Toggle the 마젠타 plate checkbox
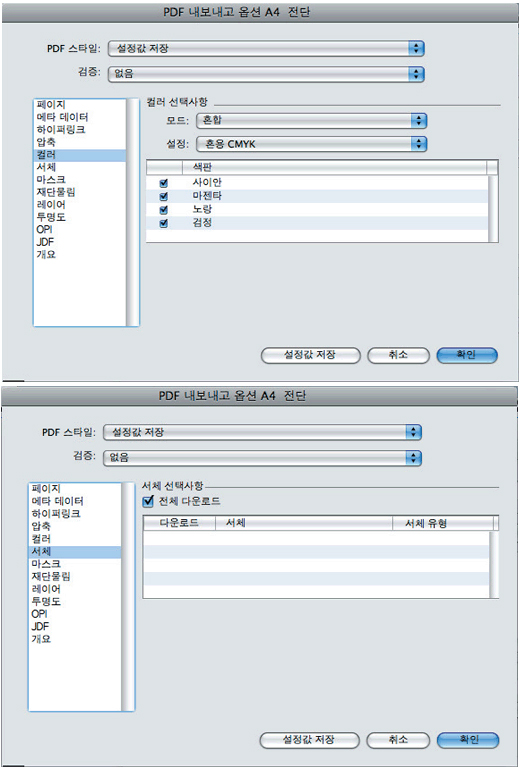 point(164,196)
